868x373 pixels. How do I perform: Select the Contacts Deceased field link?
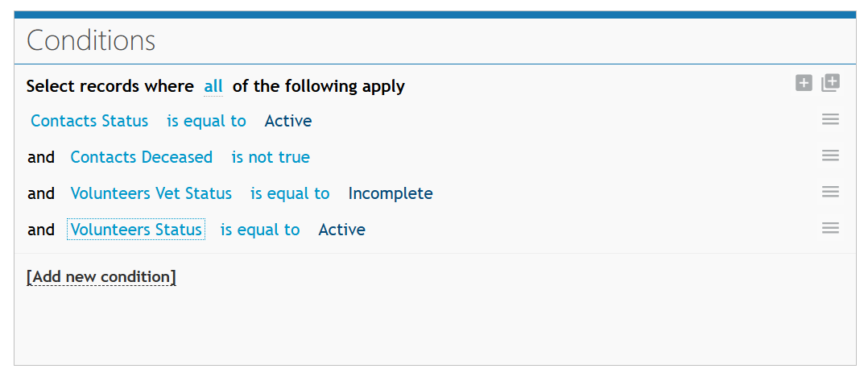[142, 157]
